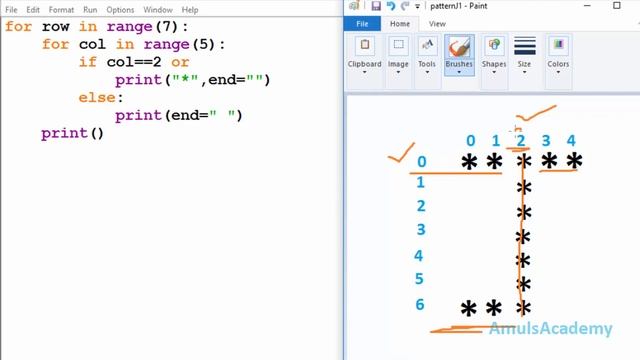The image size is (640, 360).
Task: Click the Size line-thickness icon
Action: pos(524,45)
